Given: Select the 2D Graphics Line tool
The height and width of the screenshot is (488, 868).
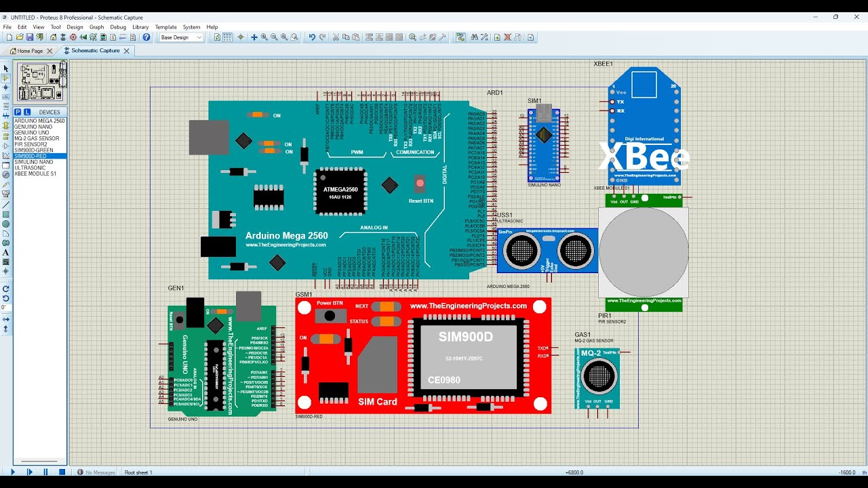Looking at the screenshot, I should click(x=6, y=205).
